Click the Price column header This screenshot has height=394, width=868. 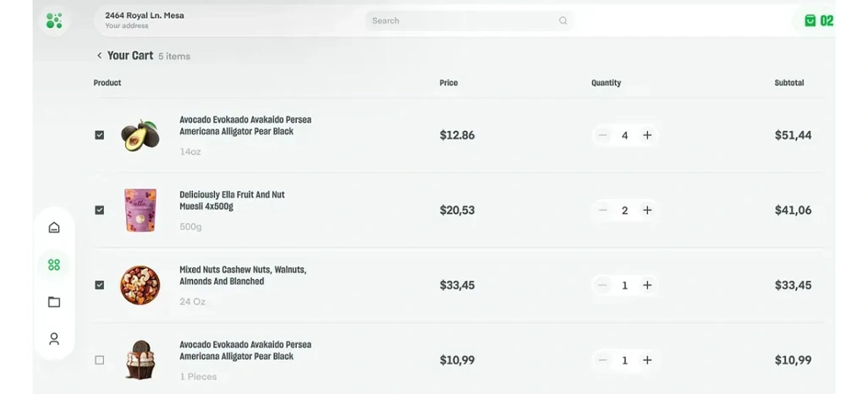click(x=448, y=83)
